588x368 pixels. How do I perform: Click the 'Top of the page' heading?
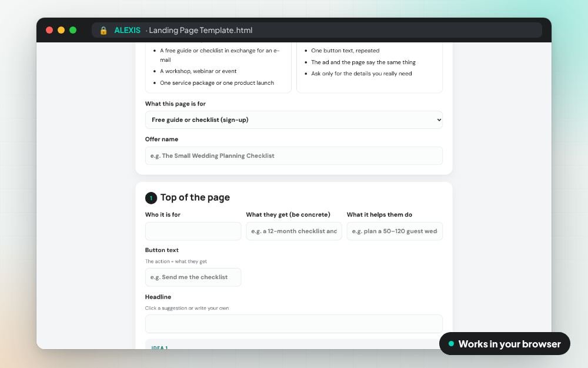[x=195, y=197]
